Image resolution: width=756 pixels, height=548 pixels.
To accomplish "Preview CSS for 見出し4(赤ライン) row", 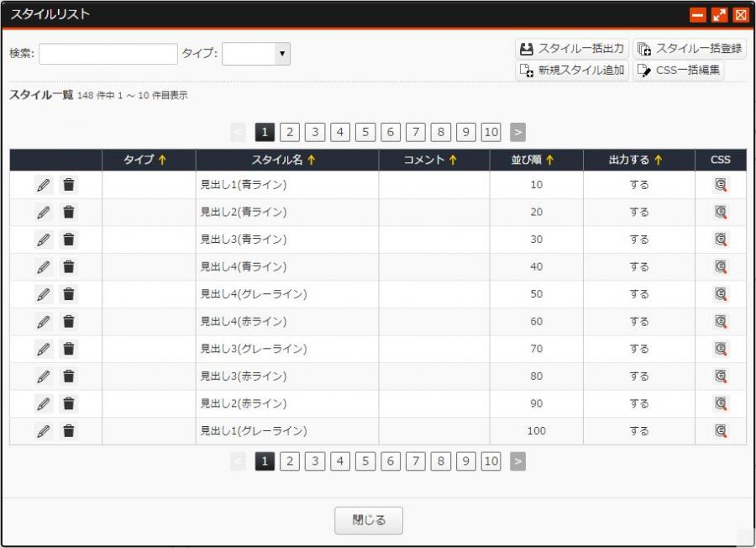I will click(x=721, y=322).
